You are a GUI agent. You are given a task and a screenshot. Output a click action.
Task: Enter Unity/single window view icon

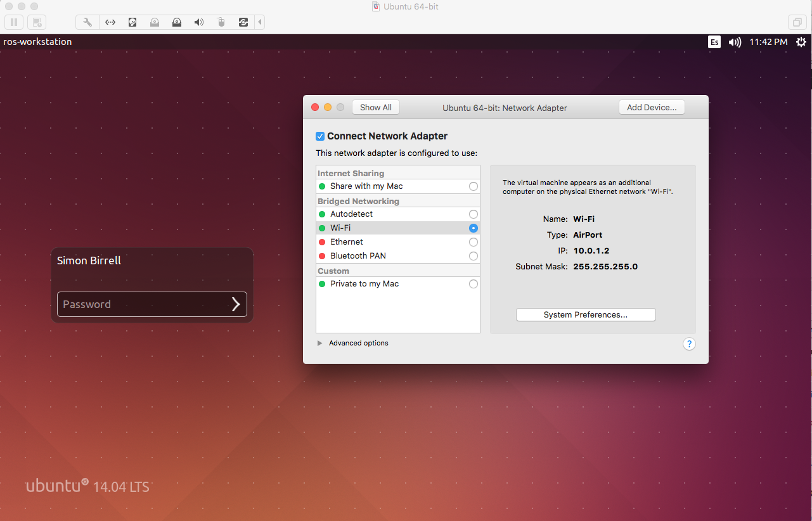[796, 22]
